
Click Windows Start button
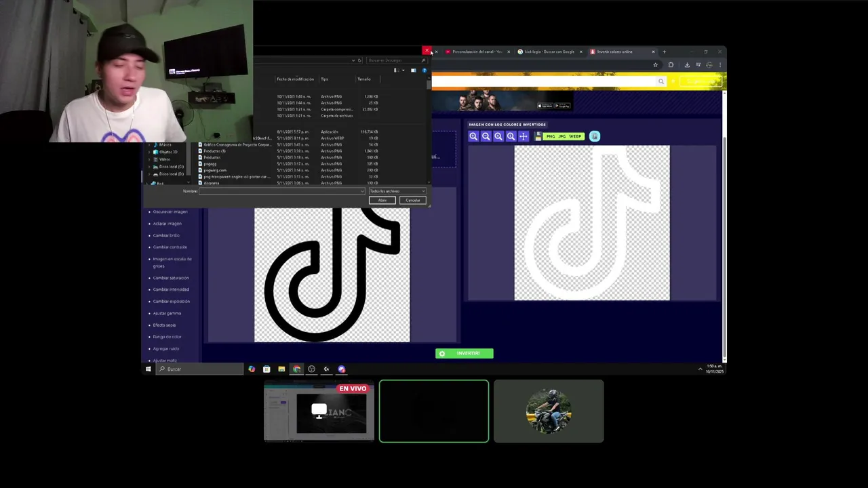point(149,369)
